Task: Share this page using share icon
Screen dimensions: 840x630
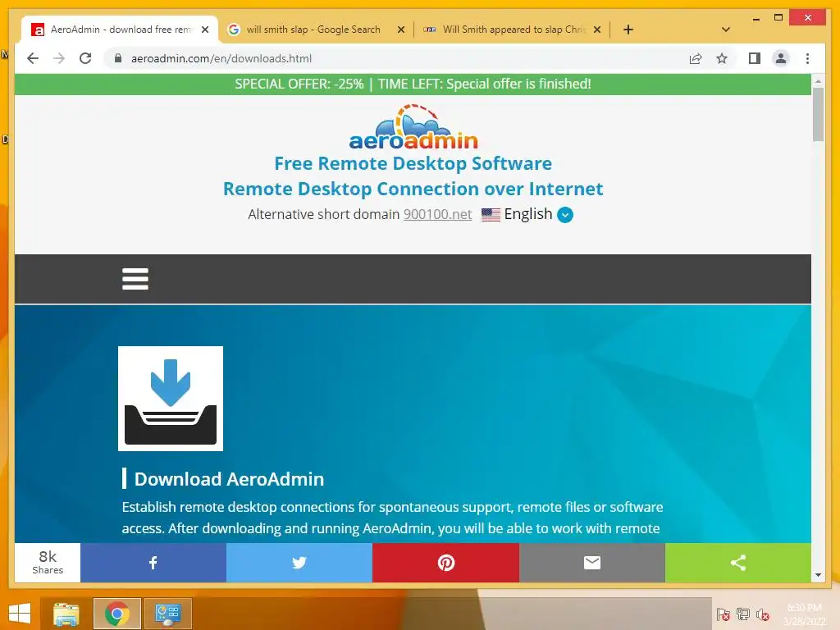Action: pos(696,58)
